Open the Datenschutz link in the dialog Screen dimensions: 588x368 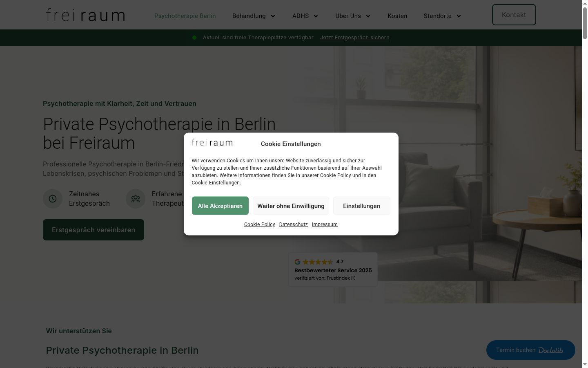coord(294,224)
